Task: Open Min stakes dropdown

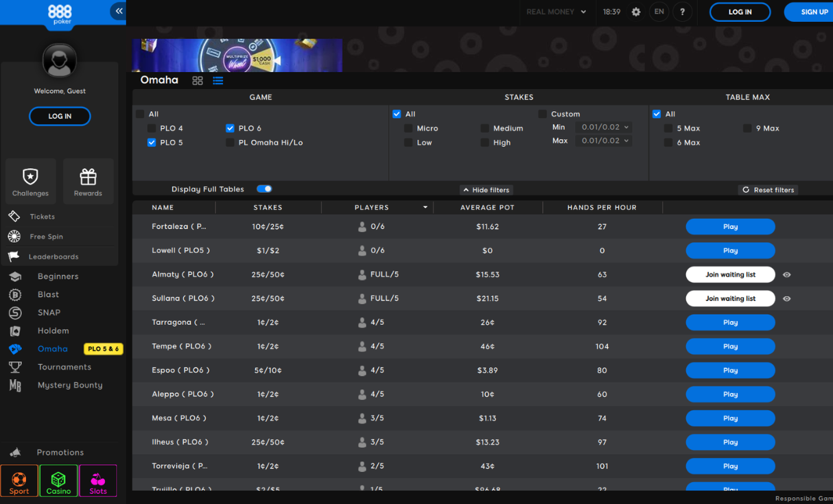Action: click(x=604, y=128)
